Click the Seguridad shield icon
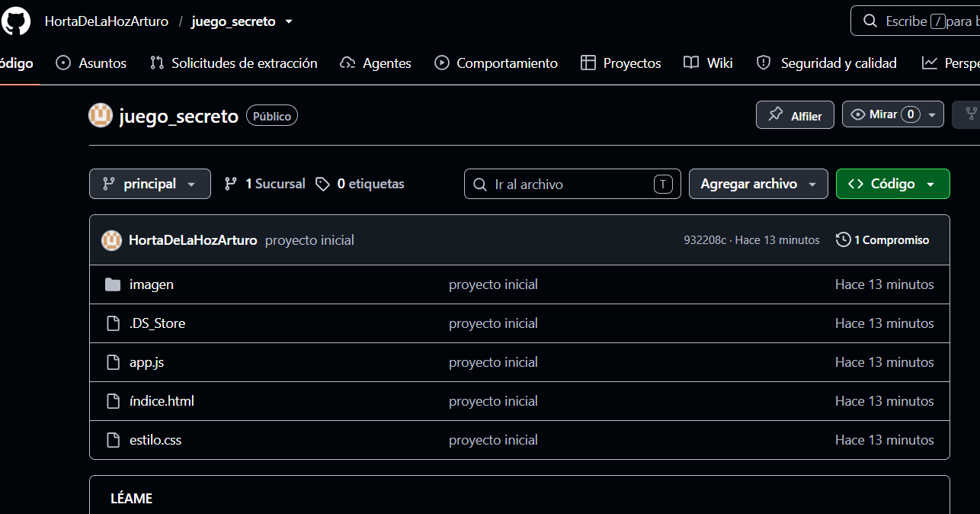The image size is (980, 514). pos(764,63)
